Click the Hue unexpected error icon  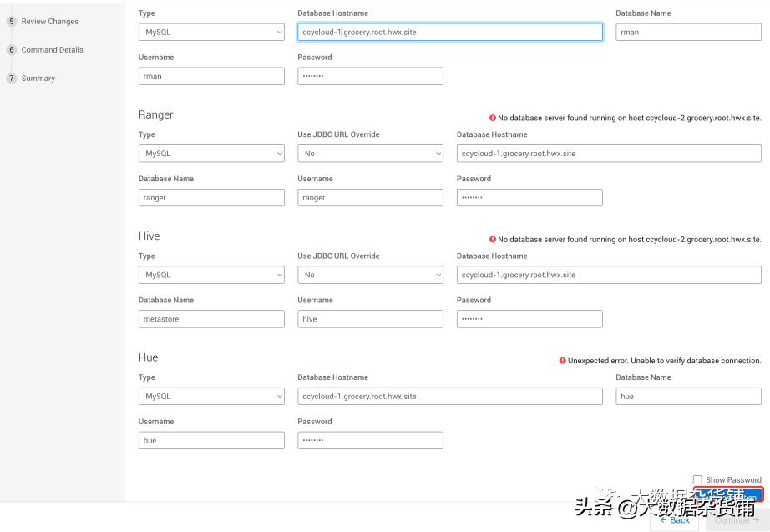pyautogui.click(x=563, y=361)
